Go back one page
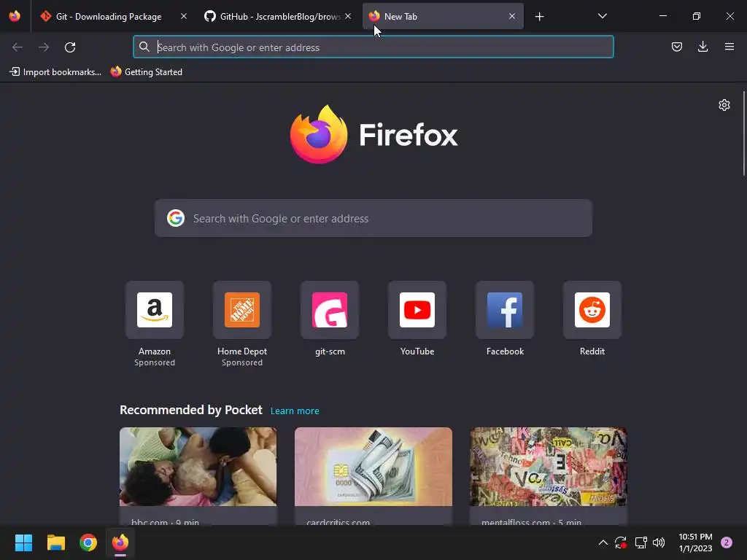 (x=18, y=47)
